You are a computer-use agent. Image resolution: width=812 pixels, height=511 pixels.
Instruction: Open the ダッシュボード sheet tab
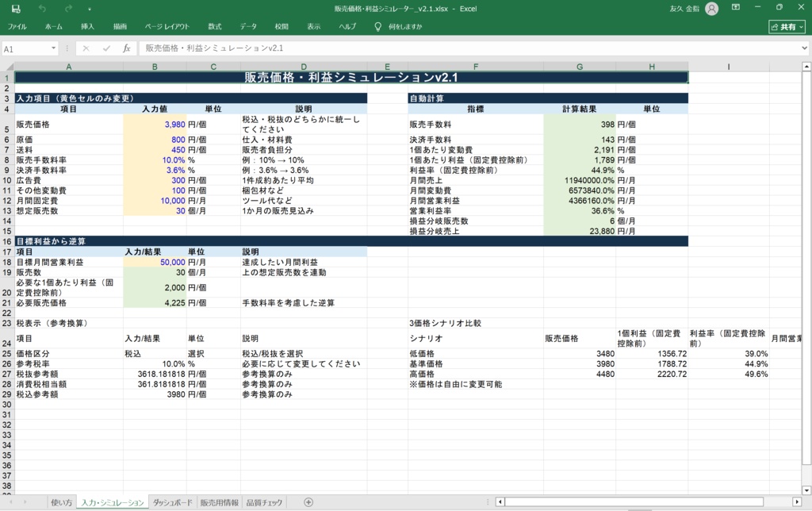tap(172, 502)
